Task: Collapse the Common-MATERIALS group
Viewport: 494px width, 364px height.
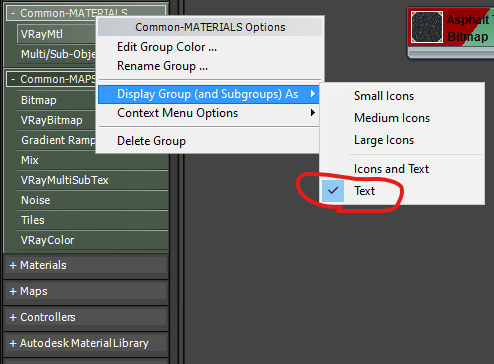Action: coord(13,13)
